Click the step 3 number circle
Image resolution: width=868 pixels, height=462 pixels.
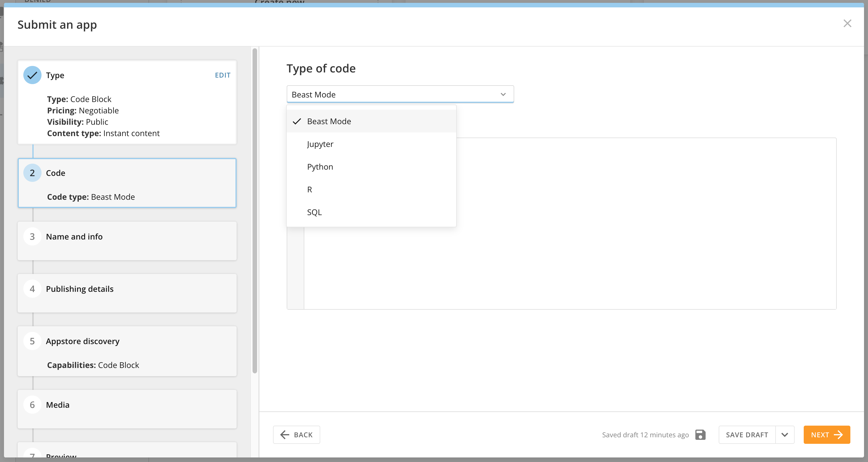tap(32, 236)
